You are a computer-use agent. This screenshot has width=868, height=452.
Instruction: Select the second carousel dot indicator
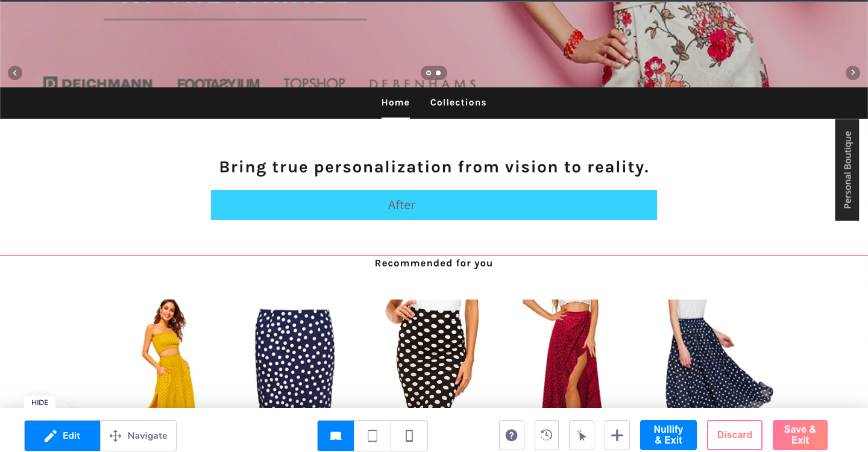pos(438,73)
